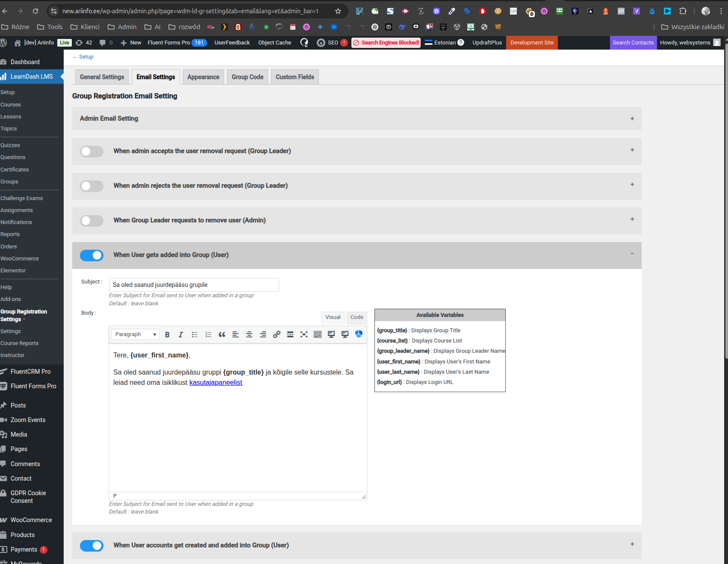Open UpdraftPlus from the admin bar
The width and height of the screenshot is (728, 564).
[487, 43]
